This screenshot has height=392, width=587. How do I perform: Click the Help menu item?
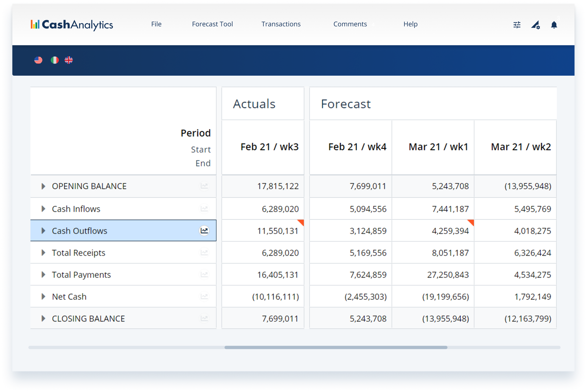click(x=410, y=24)
